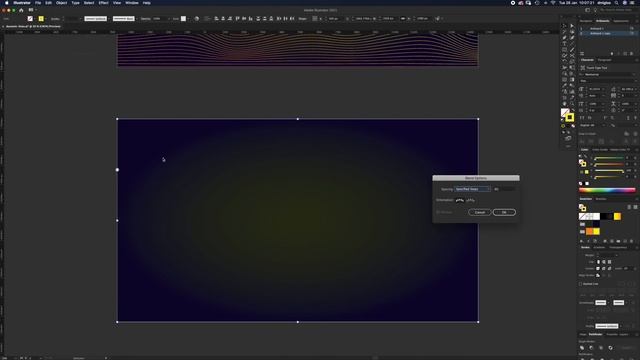Select the Free Transform tool
The height and width of the screenshot is (360, 640).
pyautogui.click(x=572, y=67)
